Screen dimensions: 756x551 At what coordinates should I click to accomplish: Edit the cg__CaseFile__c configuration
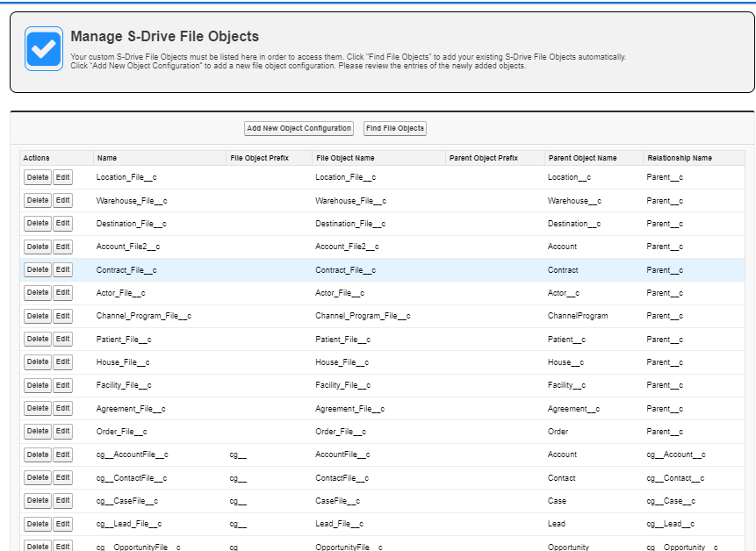(63, 501)
